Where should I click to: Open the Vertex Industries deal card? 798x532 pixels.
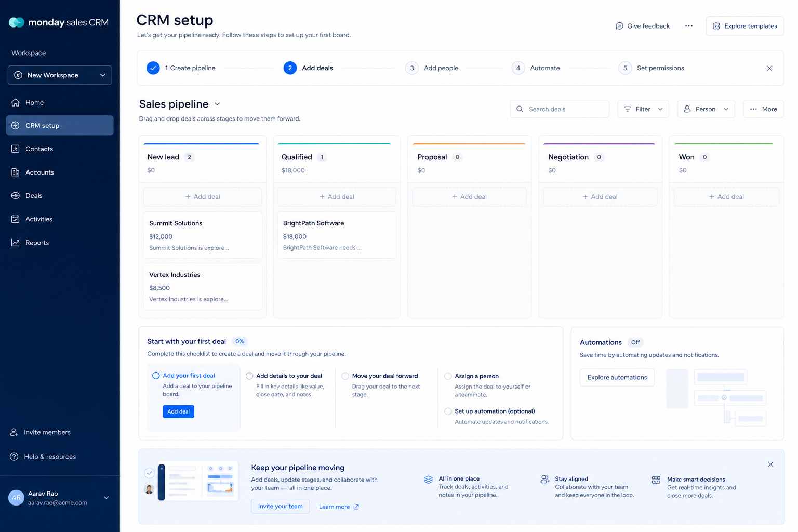pyautogui.click(x=203, y=286)
